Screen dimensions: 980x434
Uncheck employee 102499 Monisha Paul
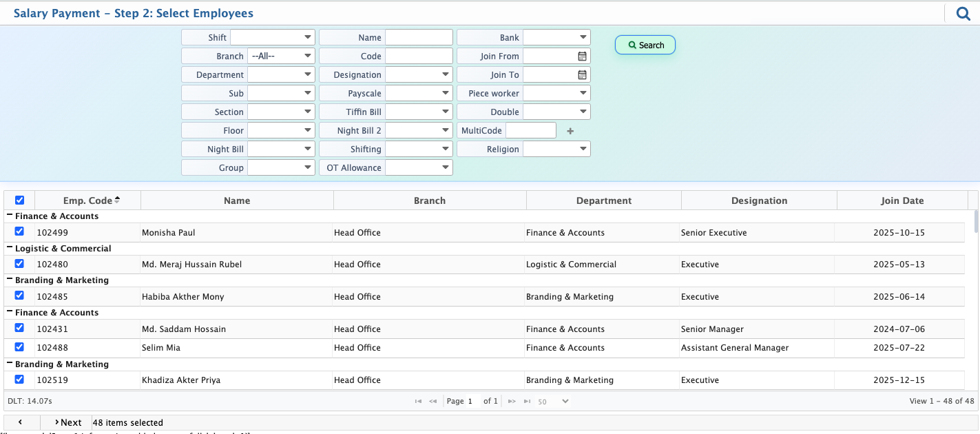(x=19, y=231)
